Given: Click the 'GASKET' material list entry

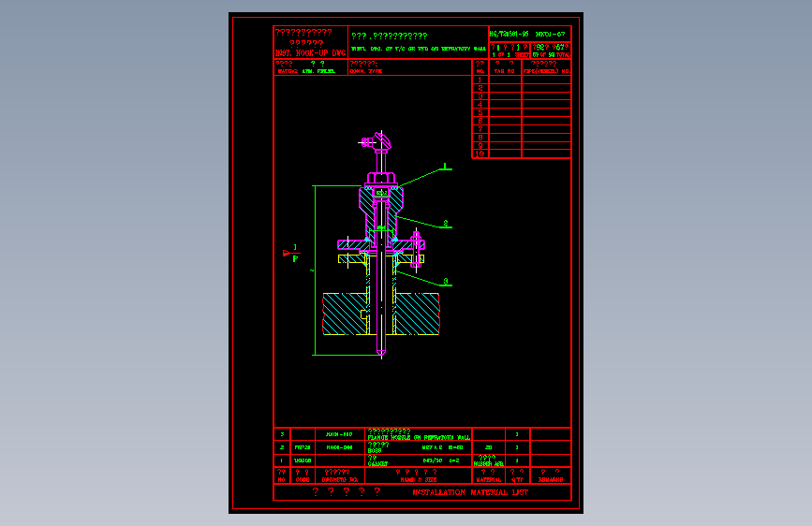Looking at the screenshot, I should click(377, 464).
